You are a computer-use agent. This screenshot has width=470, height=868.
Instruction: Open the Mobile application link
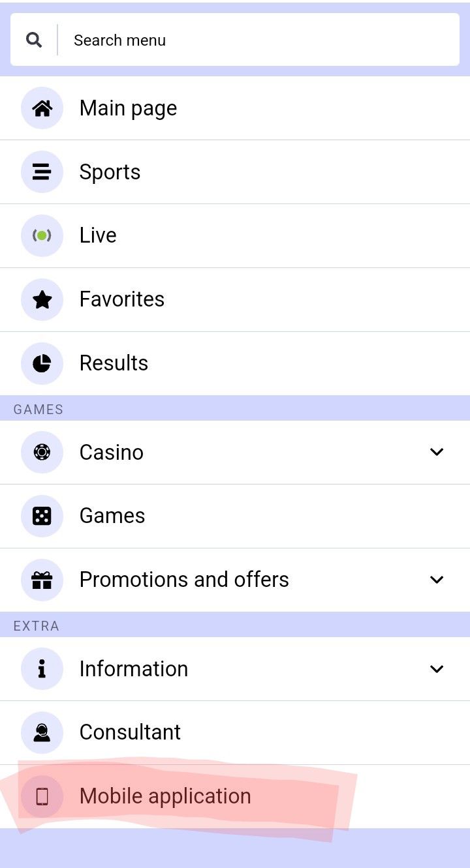[x=165, y=796]
